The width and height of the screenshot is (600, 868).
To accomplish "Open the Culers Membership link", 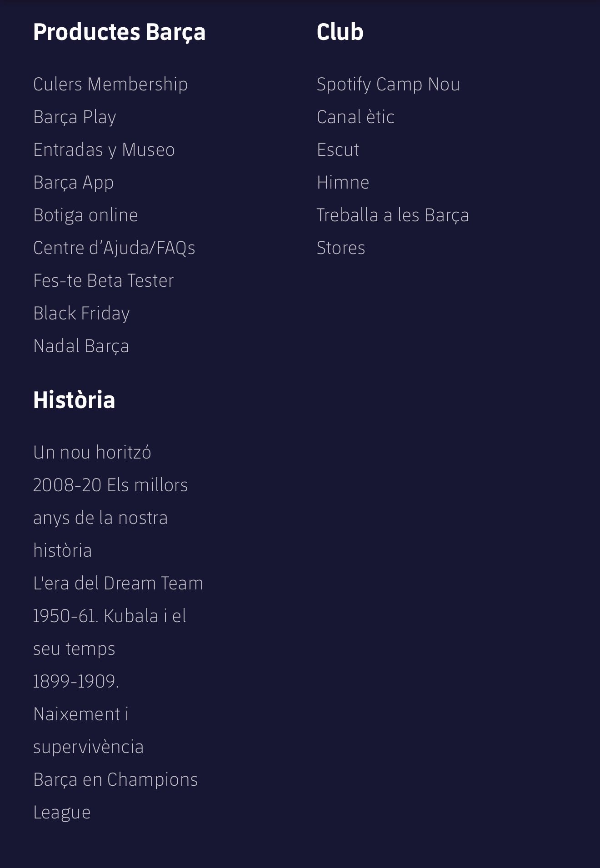I will click(x=110, y=85).
